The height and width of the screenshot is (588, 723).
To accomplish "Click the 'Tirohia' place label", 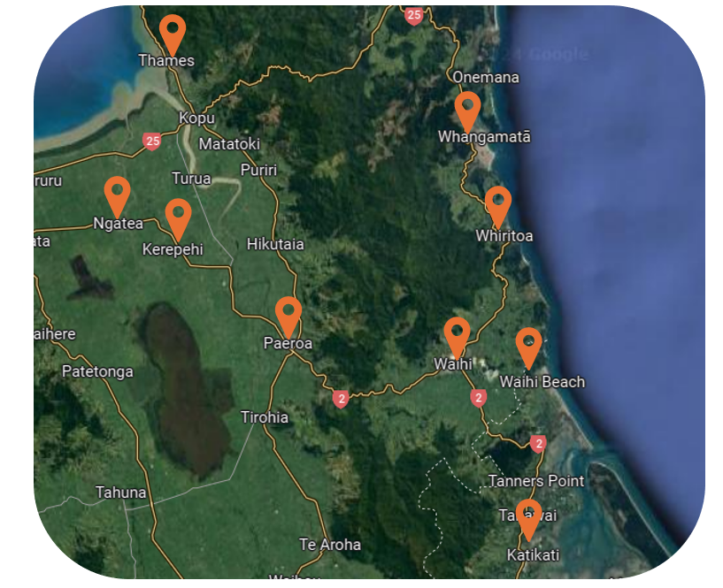I will tap(265, 417).
